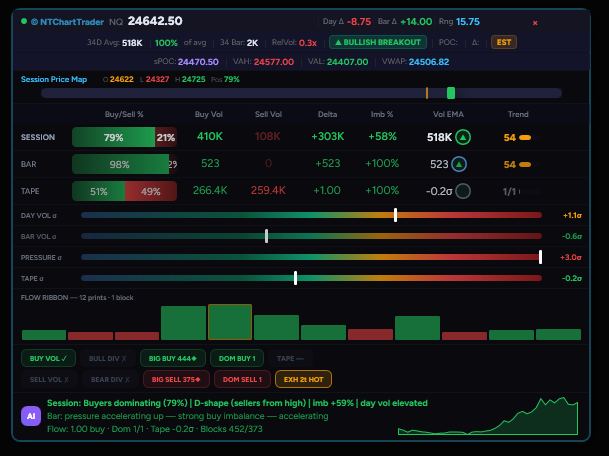
Task: Click the RelVol value 0.3x
Action: click(308, 43)
